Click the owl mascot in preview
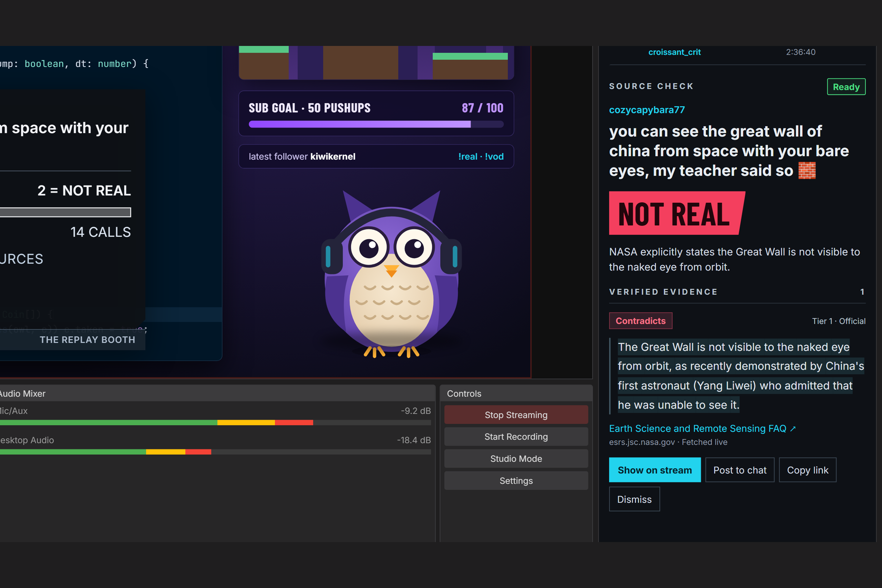Viewport: 882px width, 588px height. coord(391,274)
